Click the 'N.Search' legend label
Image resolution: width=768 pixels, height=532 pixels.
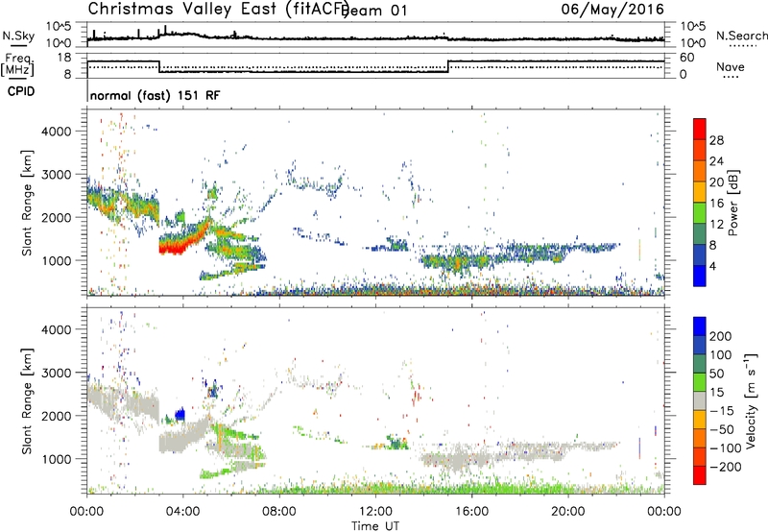click(742, 36)
